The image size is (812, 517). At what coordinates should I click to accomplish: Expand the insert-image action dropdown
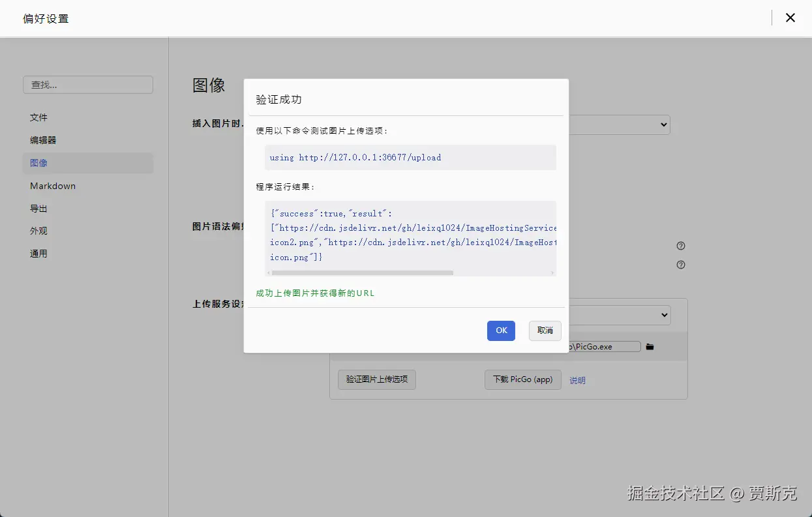coord(620,125)
